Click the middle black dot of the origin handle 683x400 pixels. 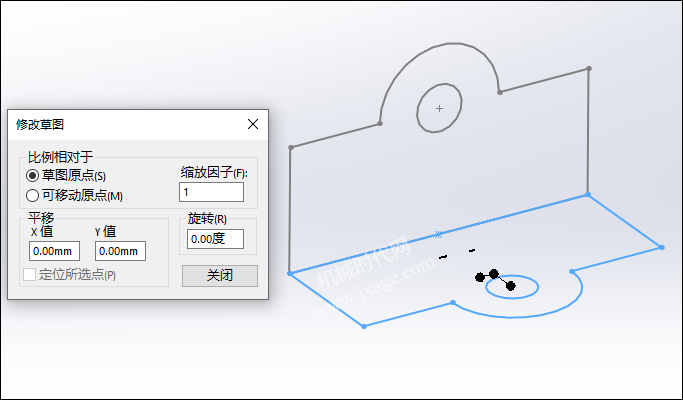[494, 274]
